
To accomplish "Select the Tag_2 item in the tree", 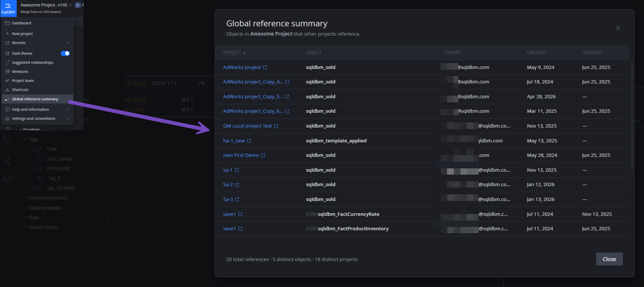I will pos(54,178).
